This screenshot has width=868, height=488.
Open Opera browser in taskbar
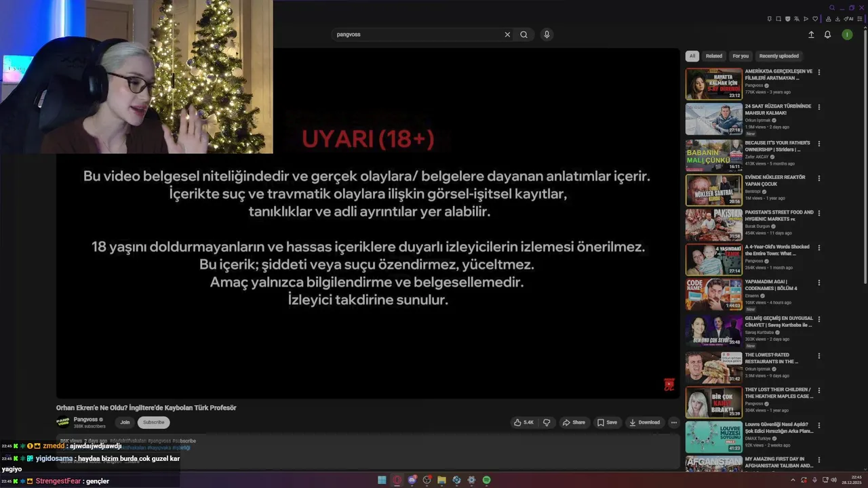(x=397, y=480)
